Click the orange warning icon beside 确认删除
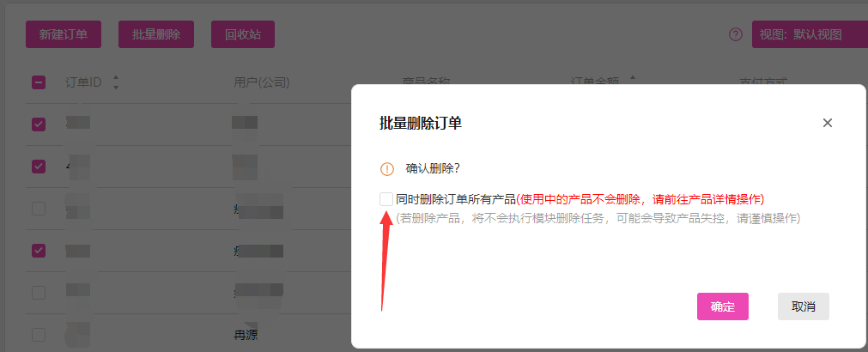This screenshot has width=868, height=352. coord(387,169)
